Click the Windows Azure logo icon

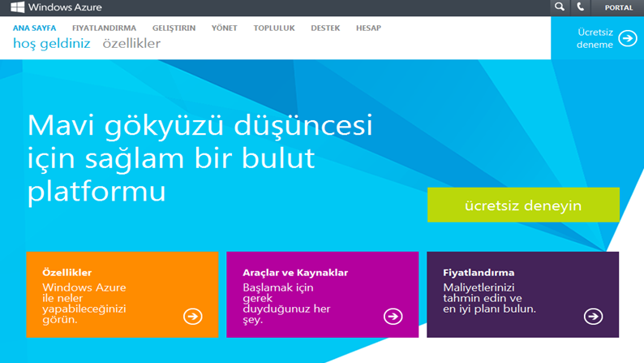(17, 7)
